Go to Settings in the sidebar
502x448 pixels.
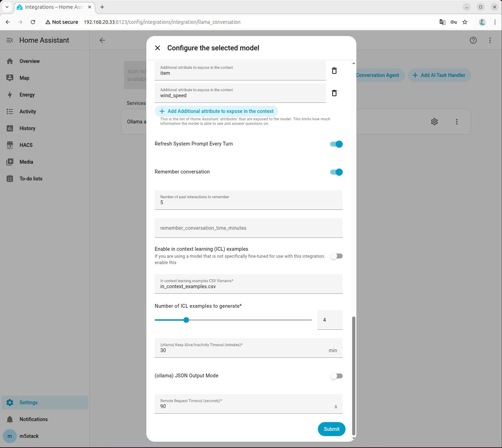(x=29, y=403)
